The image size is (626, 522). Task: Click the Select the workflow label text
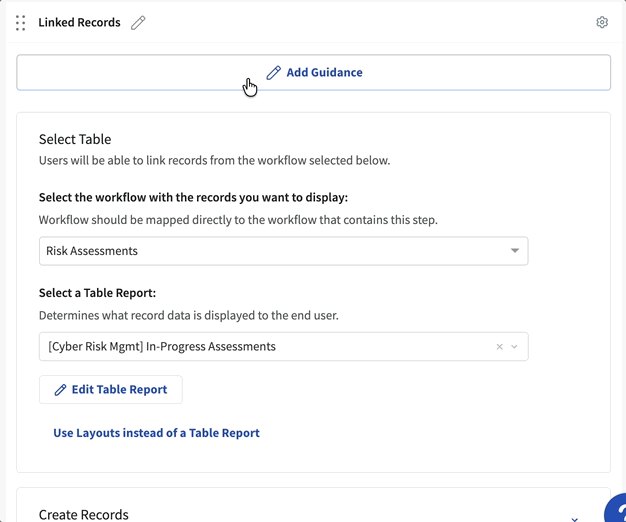193,197
